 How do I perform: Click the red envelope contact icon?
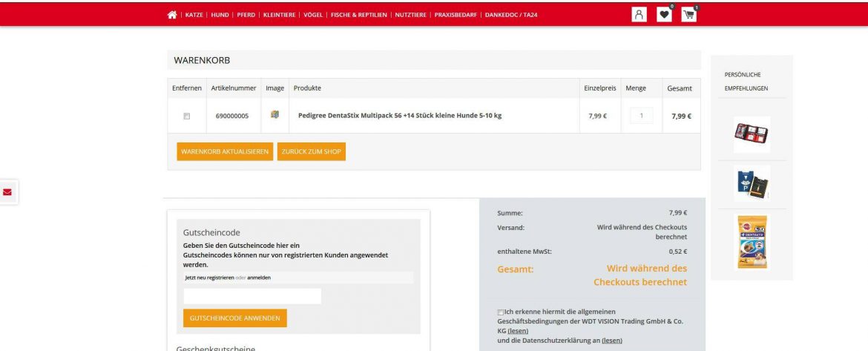coord(7,192)
